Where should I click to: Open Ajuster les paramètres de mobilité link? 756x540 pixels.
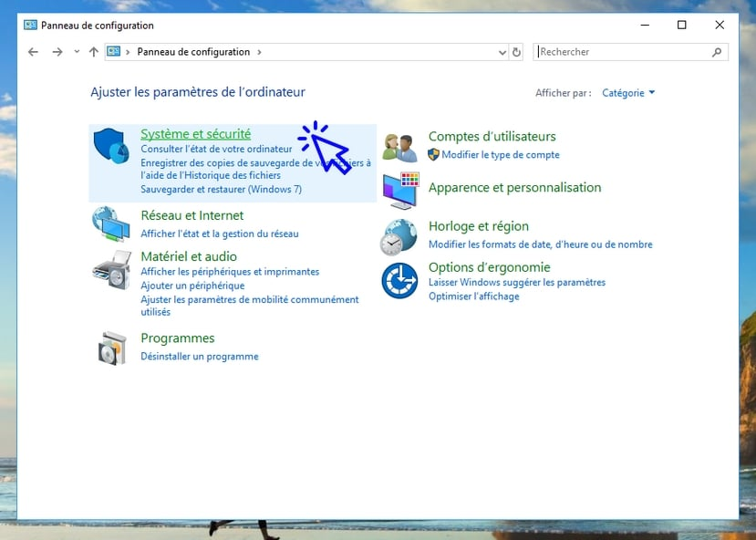[250, 306]
